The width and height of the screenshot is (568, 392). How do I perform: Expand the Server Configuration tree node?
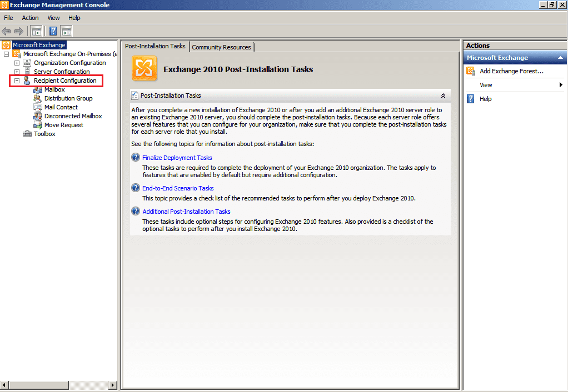pos(17,72)
